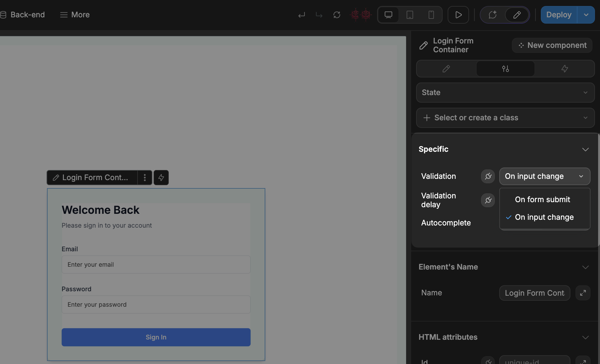The width and height of the screenshot is (600, 364).
Task: Switch to edit mode pencil toggle
Action: pos(517,15)
